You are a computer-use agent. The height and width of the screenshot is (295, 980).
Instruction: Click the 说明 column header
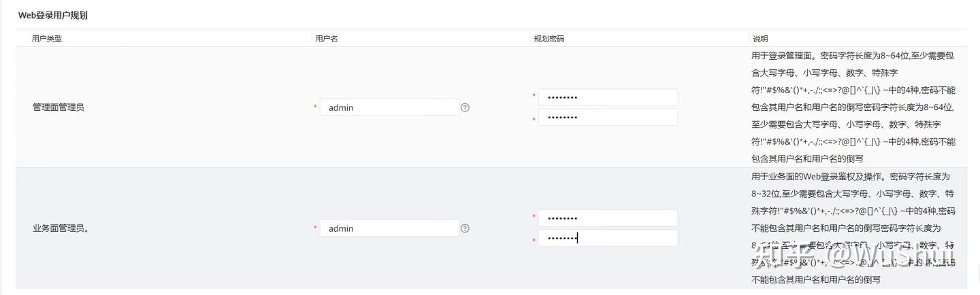point(760,39)
